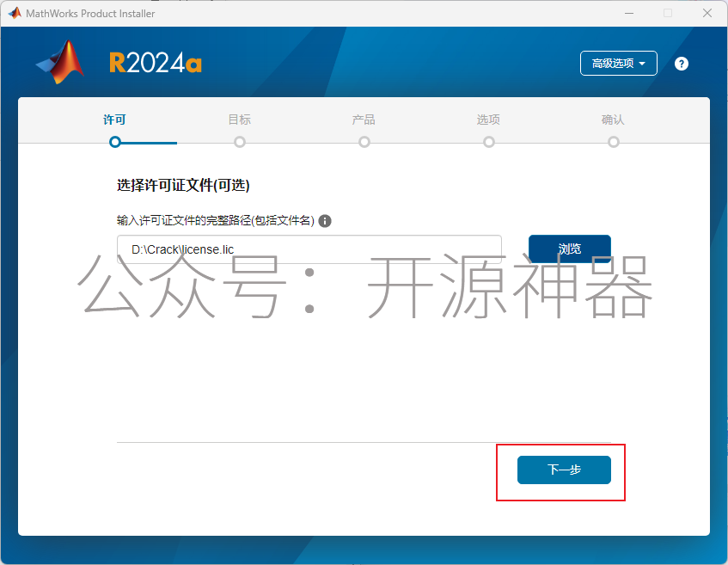The image size is (728, 565).
Task: Click the MathWorks icon in the title bar
Action: 15,13
